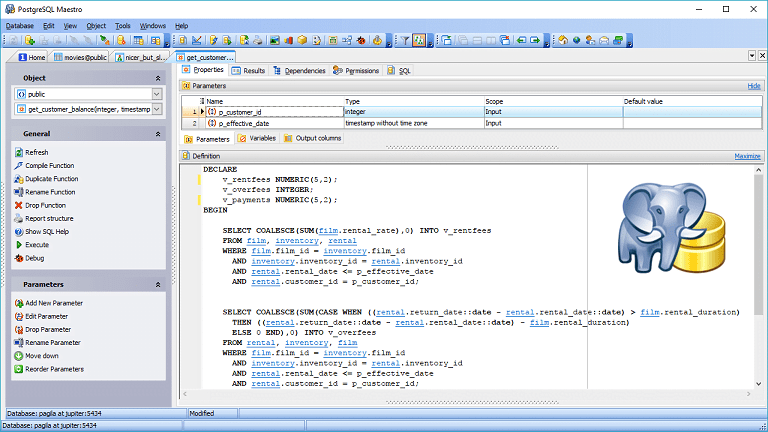The width and height of the screenshot is (768, 432).
Task: Click the p_customer_id name cell
Action: (274, 112)
